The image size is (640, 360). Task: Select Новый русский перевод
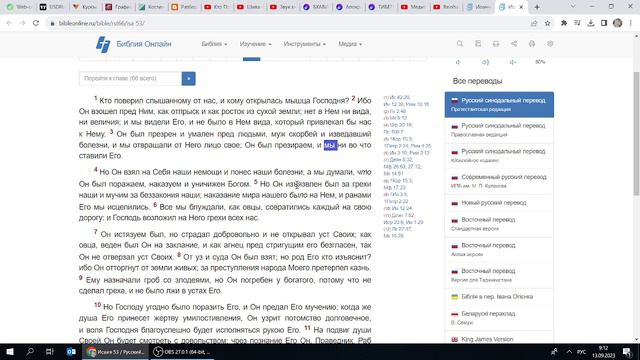(x=499, y=203)
